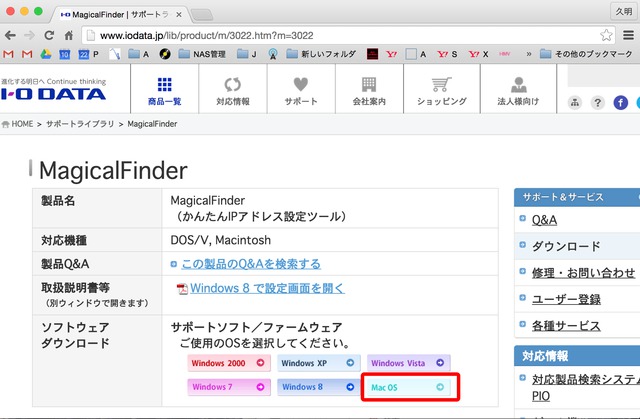Click the 会社案内 building icon
This screenshot has width=640, height=419.
(x=369, y=85)
